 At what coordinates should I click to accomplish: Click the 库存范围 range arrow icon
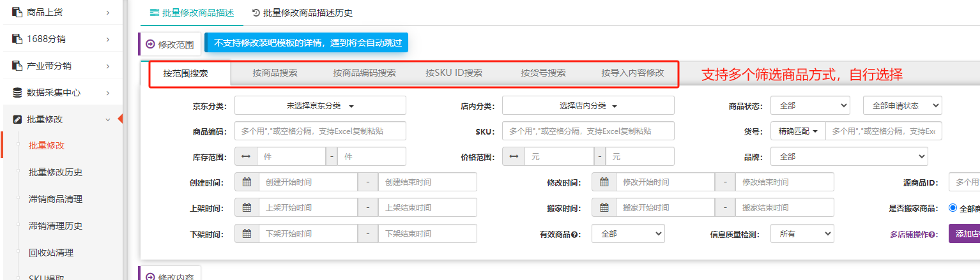(x=246, y=157)
